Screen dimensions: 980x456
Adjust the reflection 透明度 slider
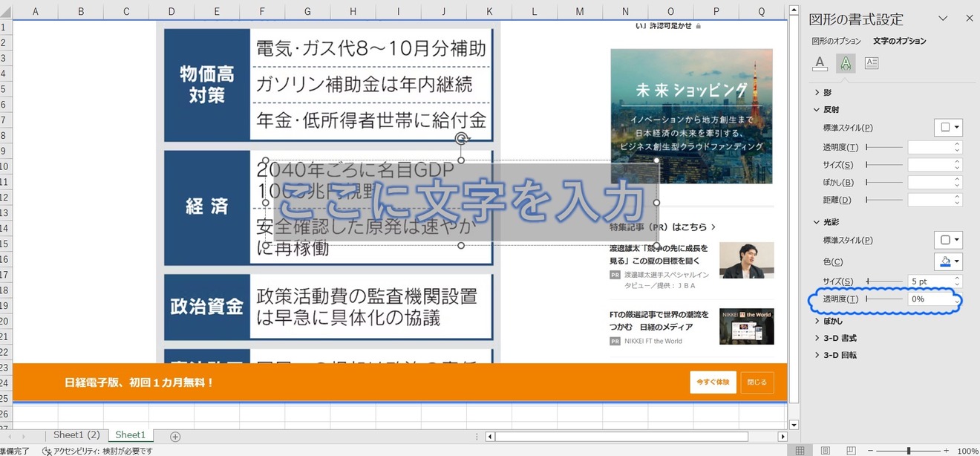click(x=884, y=148)
